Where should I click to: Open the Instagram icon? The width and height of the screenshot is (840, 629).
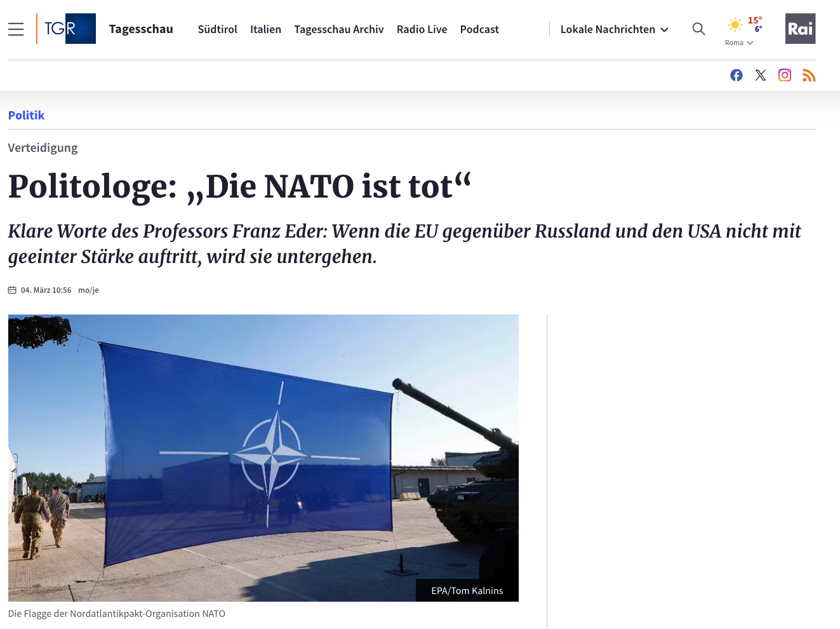pos(785,75)
